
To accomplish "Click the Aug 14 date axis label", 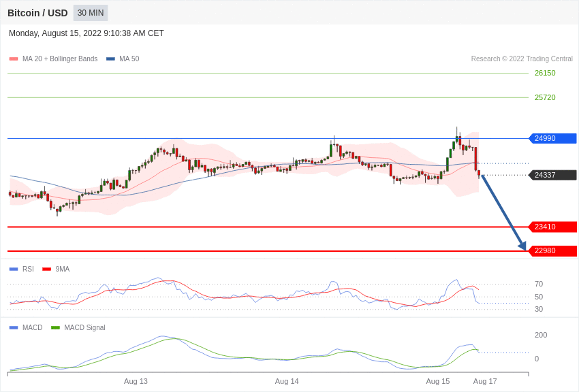I will [x=287, y=381].
